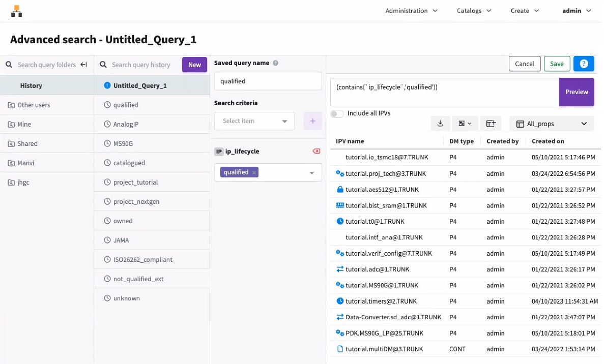Click the Saved query name input field
The image size is (604, 364).
coord(268,81)
